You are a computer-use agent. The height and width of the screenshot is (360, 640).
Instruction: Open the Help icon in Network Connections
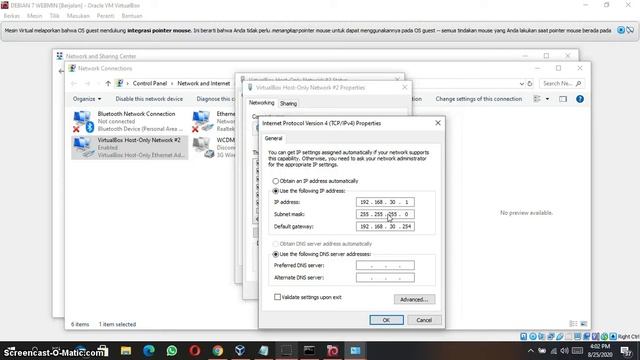(580, 99)
